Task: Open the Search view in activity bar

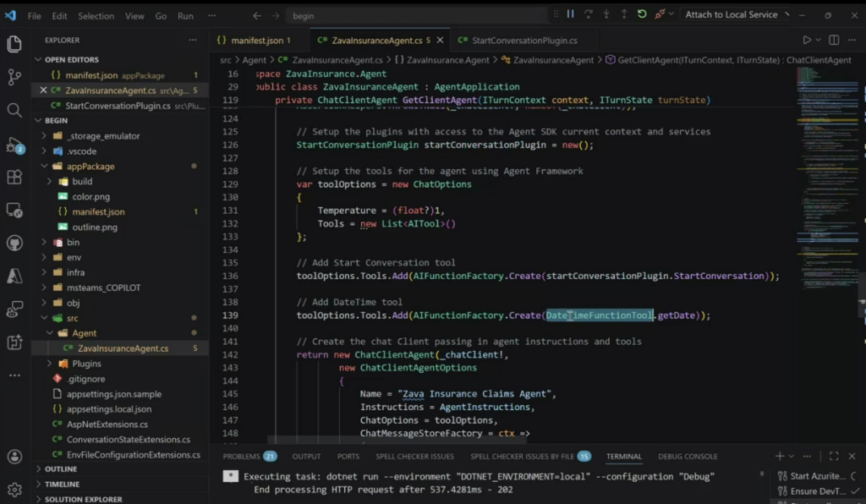Action: click(14, 110)
